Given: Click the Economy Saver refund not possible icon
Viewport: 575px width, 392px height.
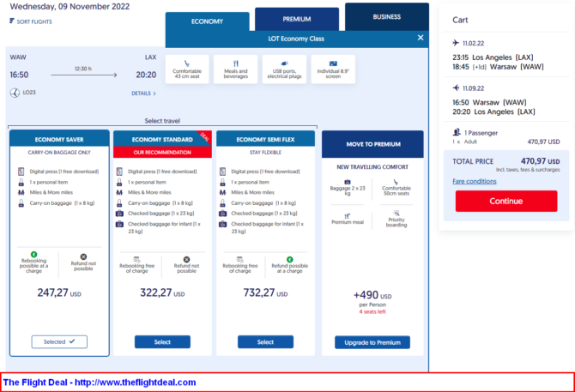Looking at the screenshot, I should point(83,256).
